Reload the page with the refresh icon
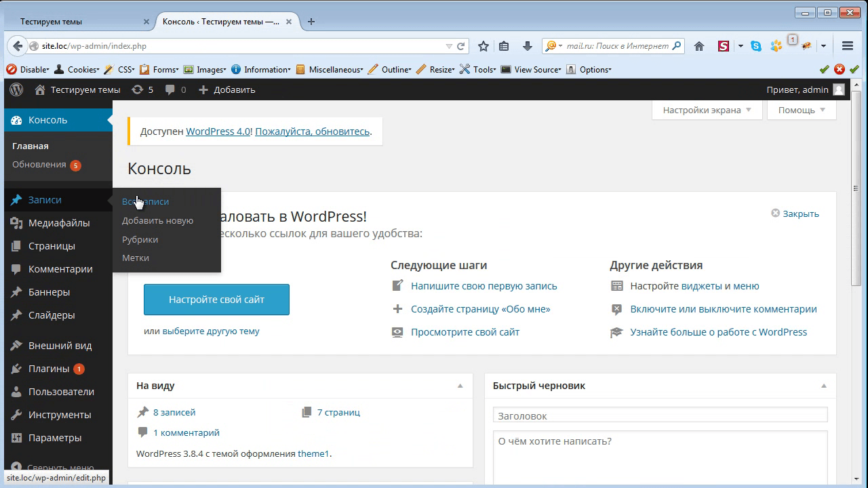Viewport: 868px width, 488px height. (x=460, y=46)
